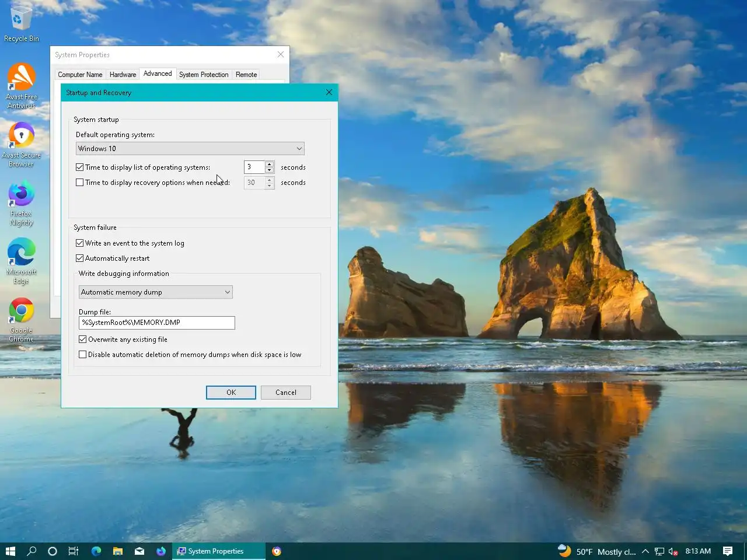
Task: Close the System Properties window
Action: pos(281,54)
